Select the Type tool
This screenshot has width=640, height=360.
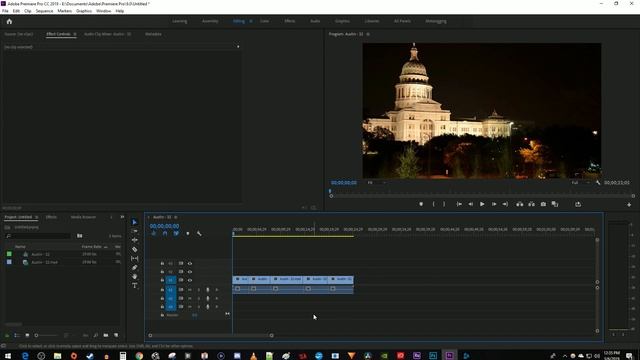tap(135, 285)
